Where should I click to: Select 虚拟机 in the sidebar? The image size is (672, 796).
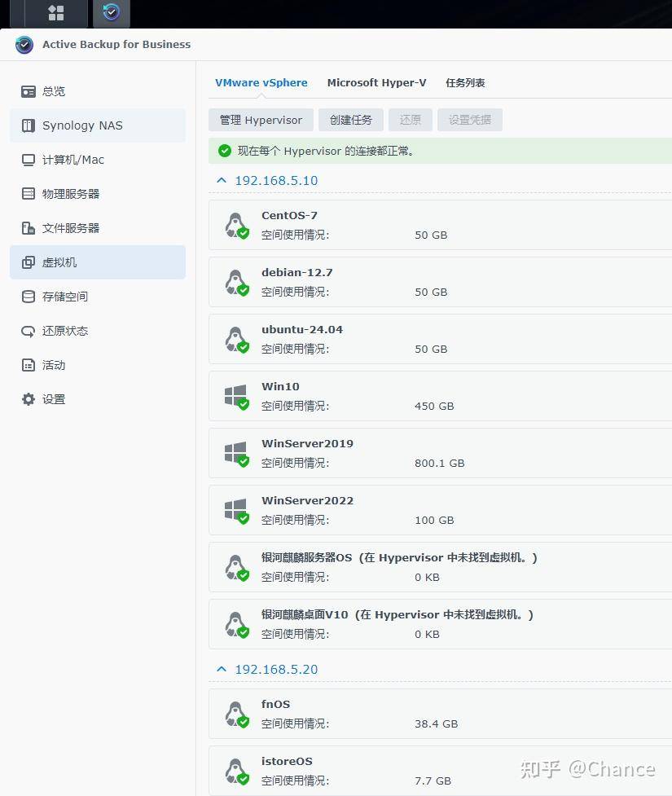pos(98,262)
